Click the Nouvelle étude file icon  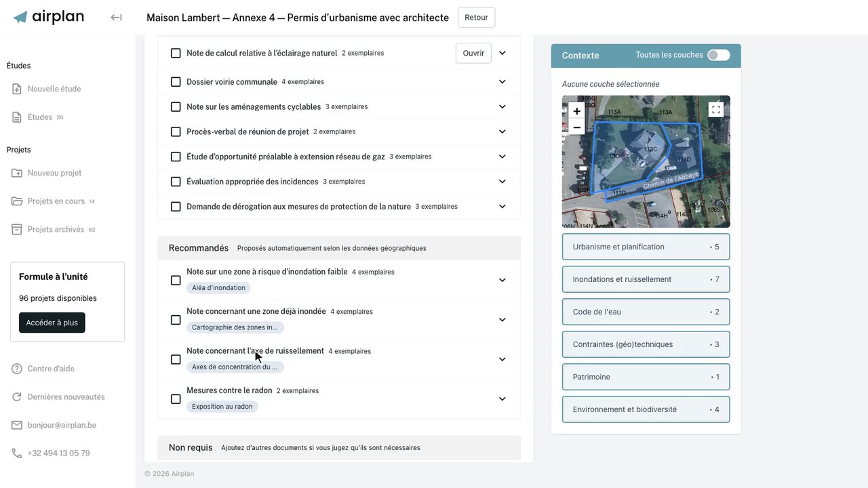pos(17,89)
